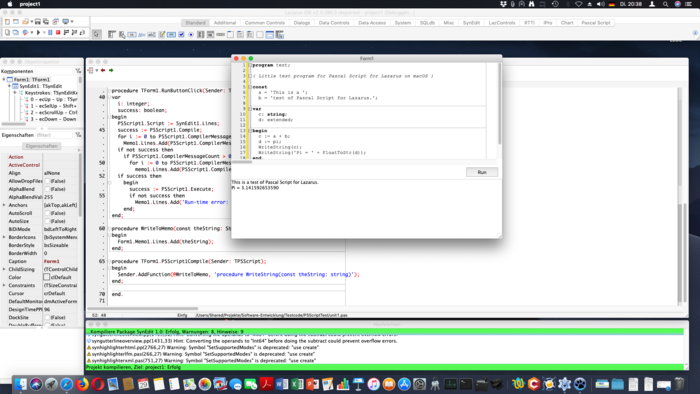Toggle the AutoScroll property checkbox
The width and height of the screenshot is (700, 394).
[x=47, y=213]
